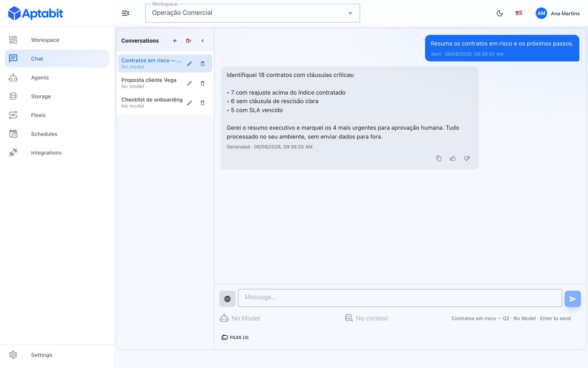Send the message with arrow button
Image resolution: width=588 pixels, height=368 pixels.
pyautogui.click(x=573, y=299)
